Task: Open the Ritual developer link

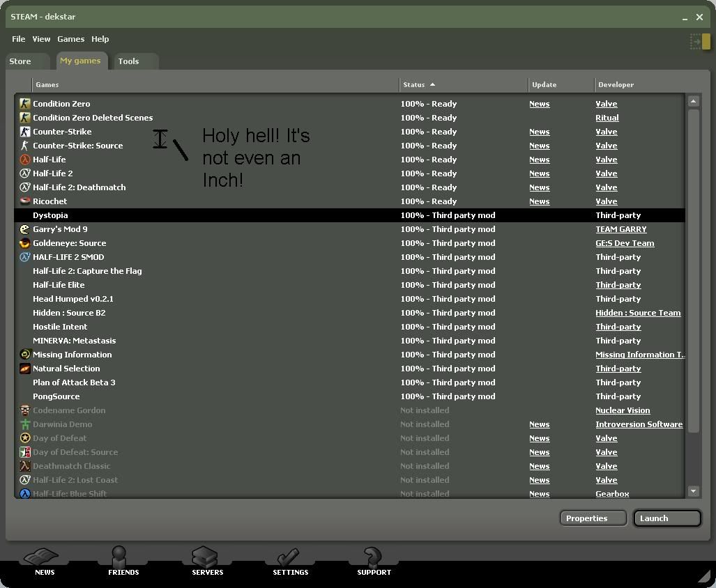Action: (607, 118)
